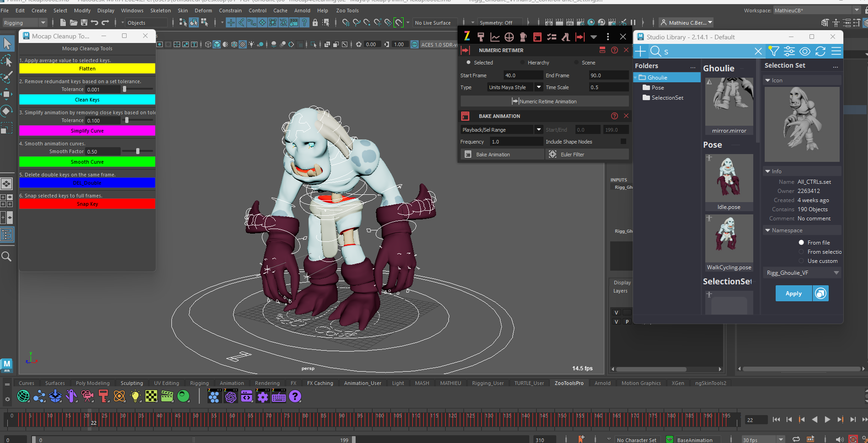
Task: Click the Zoo red window icon
Action: click(x=537, y=37)
